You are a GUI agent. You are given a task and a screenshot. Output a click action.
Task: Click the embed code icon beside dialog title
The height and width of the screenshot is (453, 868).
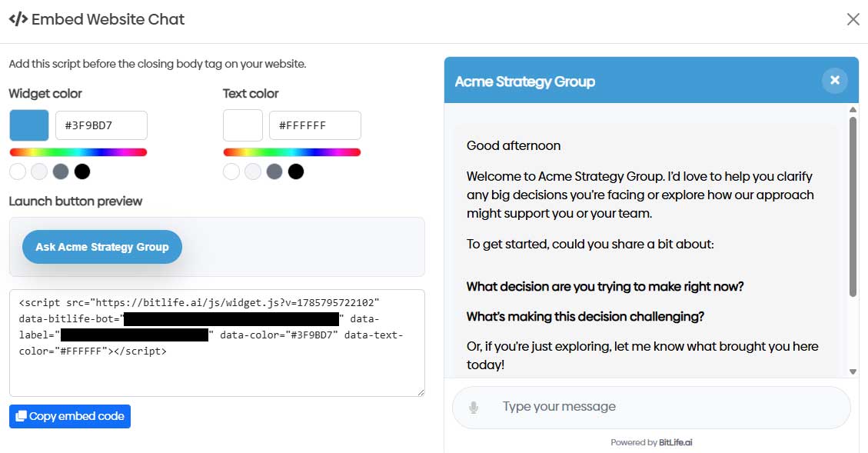coord(18,18)
